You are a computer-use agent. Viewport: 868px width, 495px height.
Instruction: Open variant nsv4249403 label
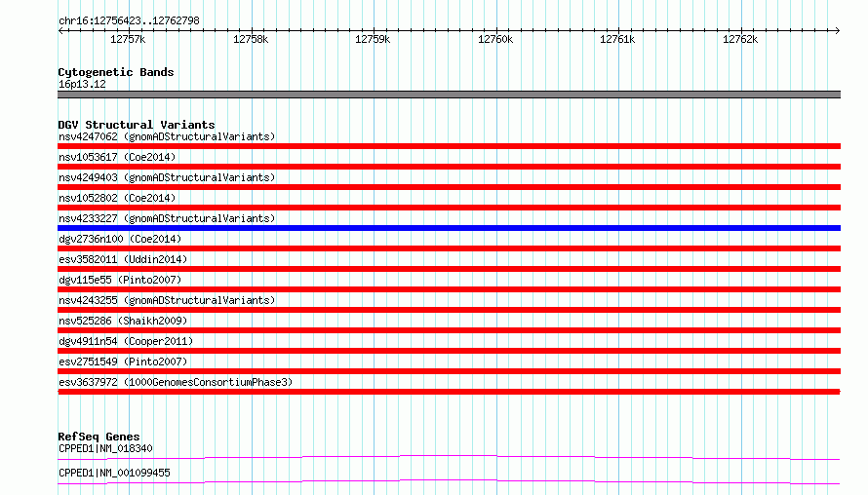tap(167, 177)
